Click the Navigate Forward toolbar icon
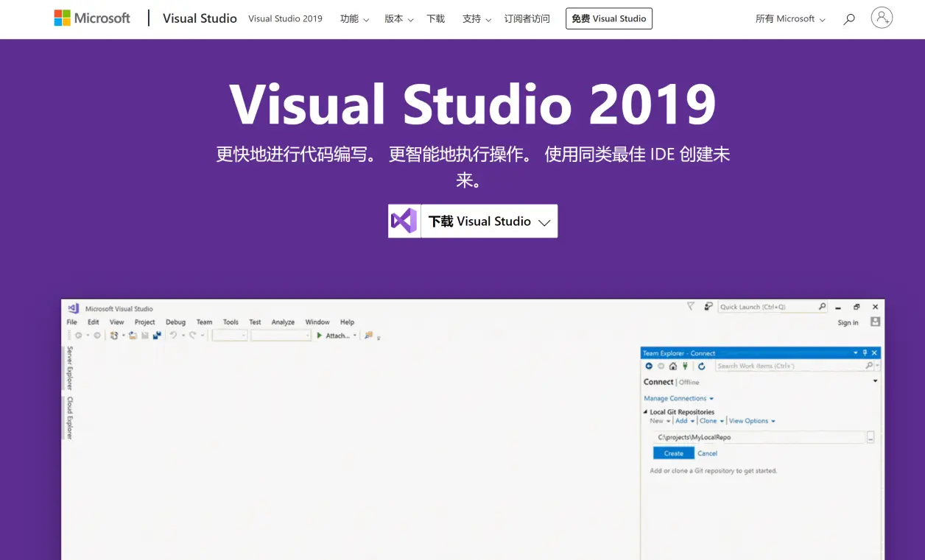The image size is (925, 560). pyautogui.click(x=97, y=336)
